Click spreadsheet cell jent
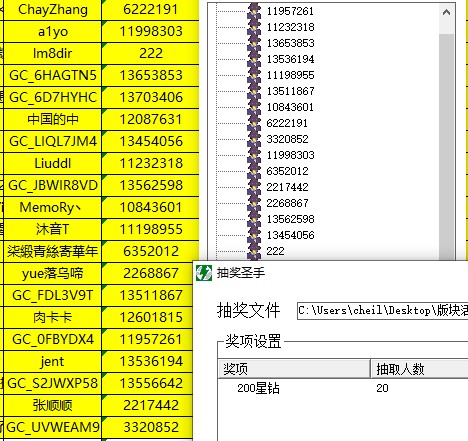468x441 pixels. coord(52,362)
